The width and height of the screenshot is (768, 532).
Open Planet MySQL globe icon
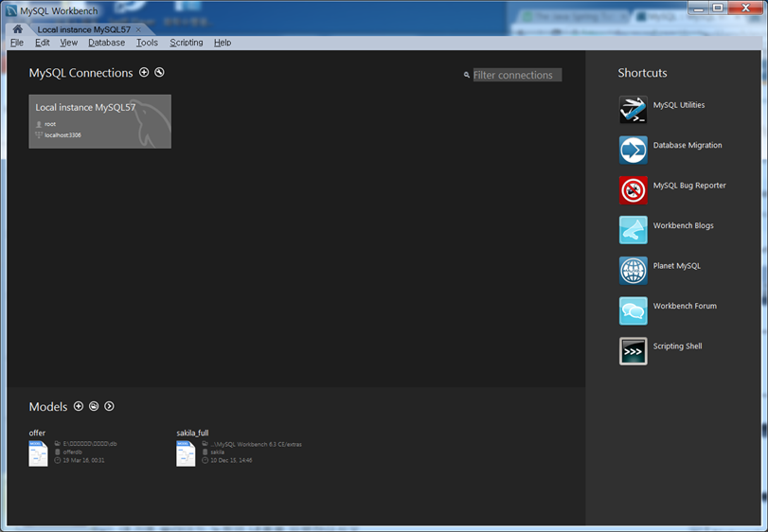tap(633, 270)
